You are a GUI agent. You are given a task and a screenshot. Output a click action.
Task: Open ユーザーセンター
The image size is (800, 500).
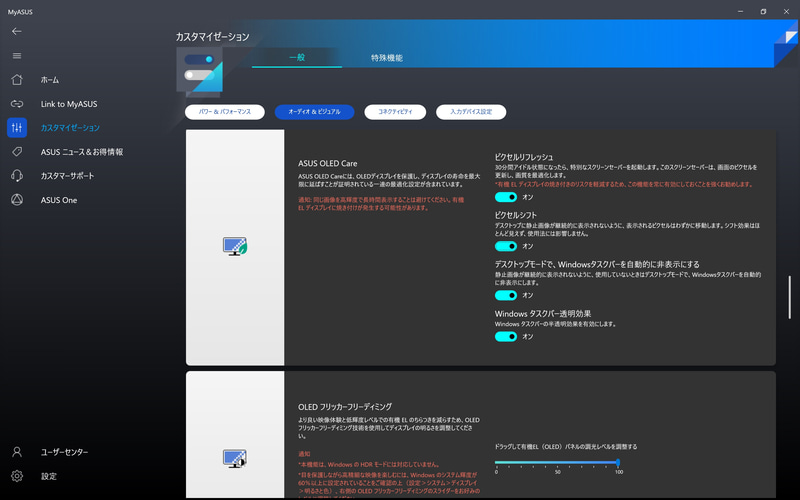coord(64,452)
